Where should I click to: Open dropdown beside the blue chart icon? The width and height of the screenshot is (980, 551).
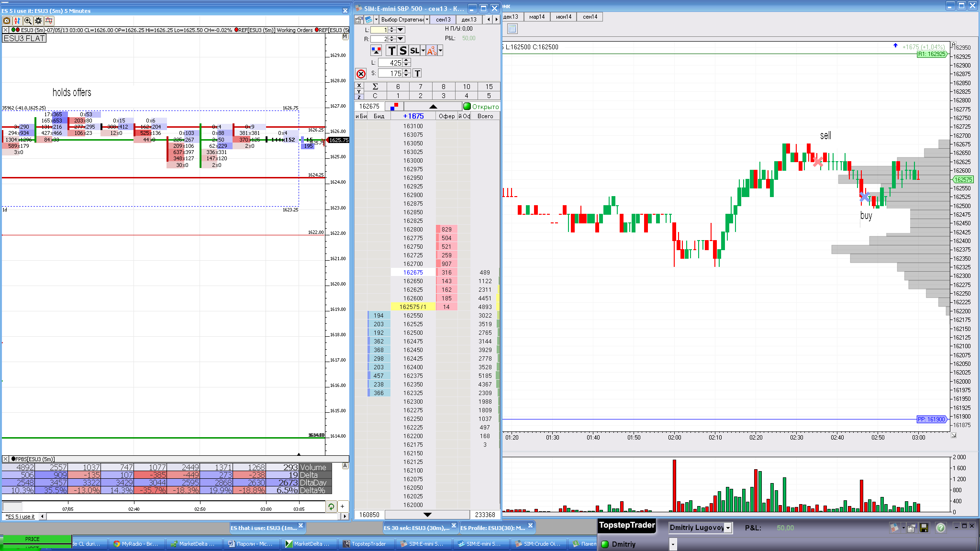(376, 20)
